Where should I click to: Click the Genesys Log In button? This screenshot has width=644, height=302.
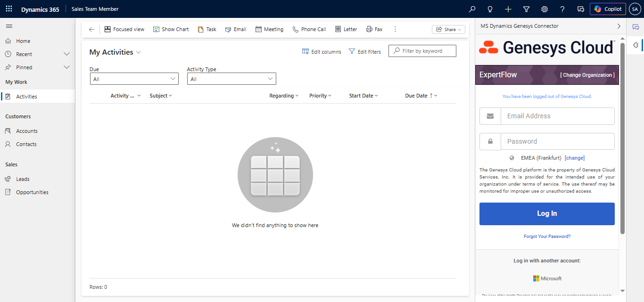547,214
